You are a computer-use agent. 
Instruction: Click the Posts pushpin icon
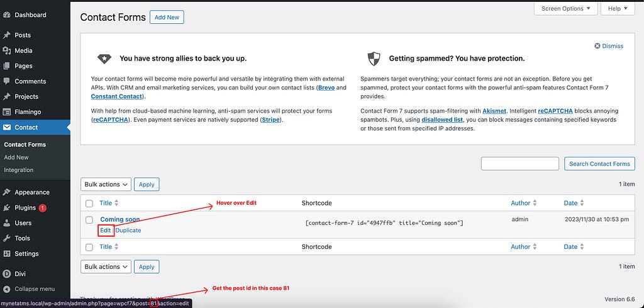tap(6, 35)
